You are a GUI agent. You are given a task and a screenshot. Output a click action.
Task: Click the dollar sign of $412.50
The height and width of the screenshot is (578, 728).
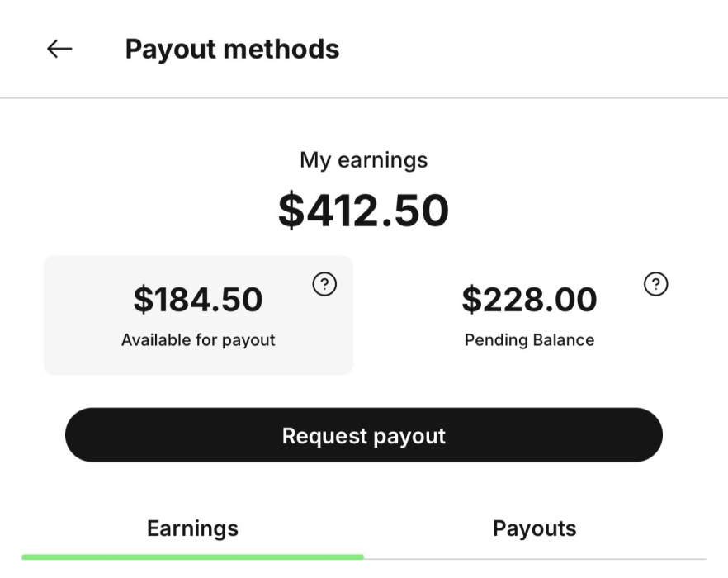point(291,211)
